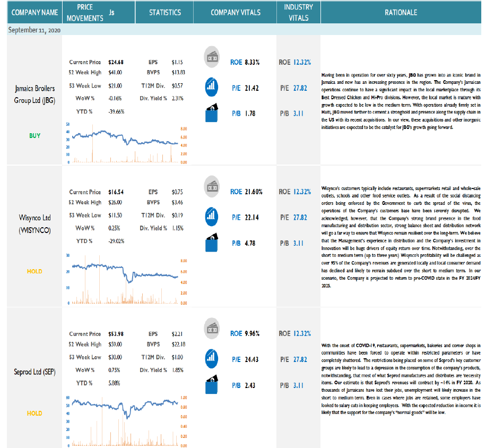Select the STATISTICS column header
The width and height of the screenshot is (495, 448).
pos(164,12)
